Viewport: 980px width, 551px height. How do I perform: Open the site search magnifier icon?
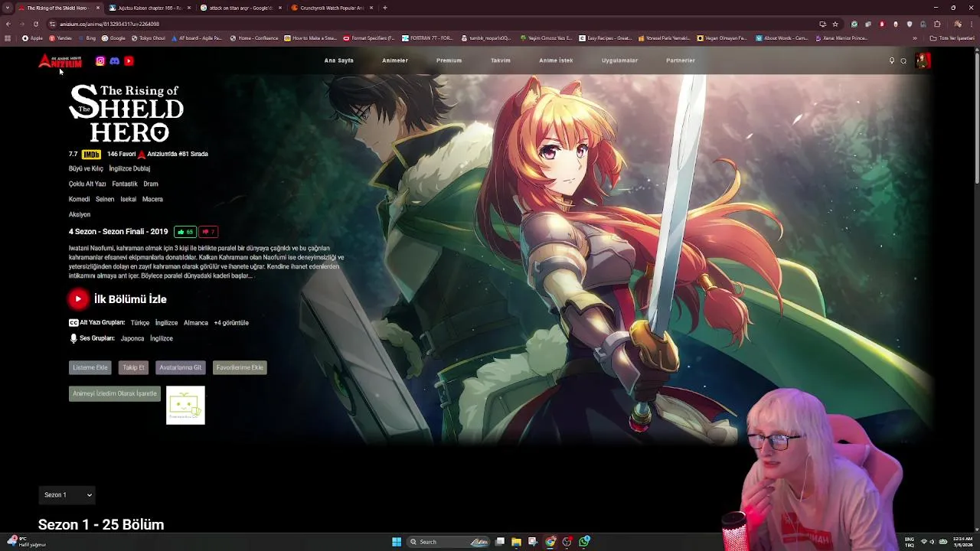pyautogui.click(x=903, y=60)
